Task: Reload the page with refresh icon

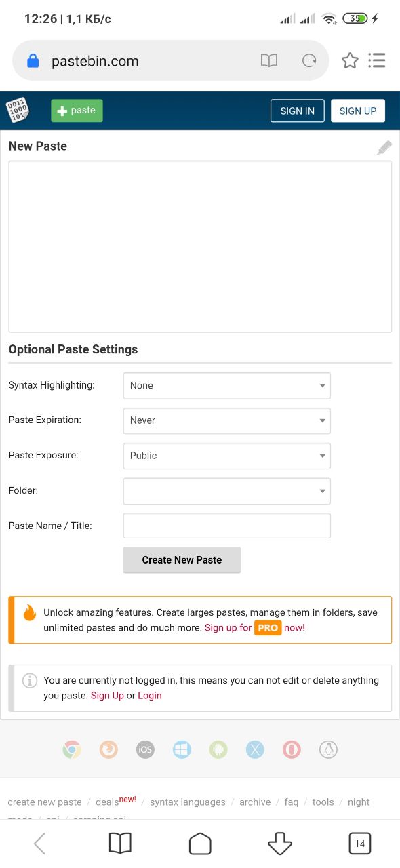Action: (x=309, y=61)
